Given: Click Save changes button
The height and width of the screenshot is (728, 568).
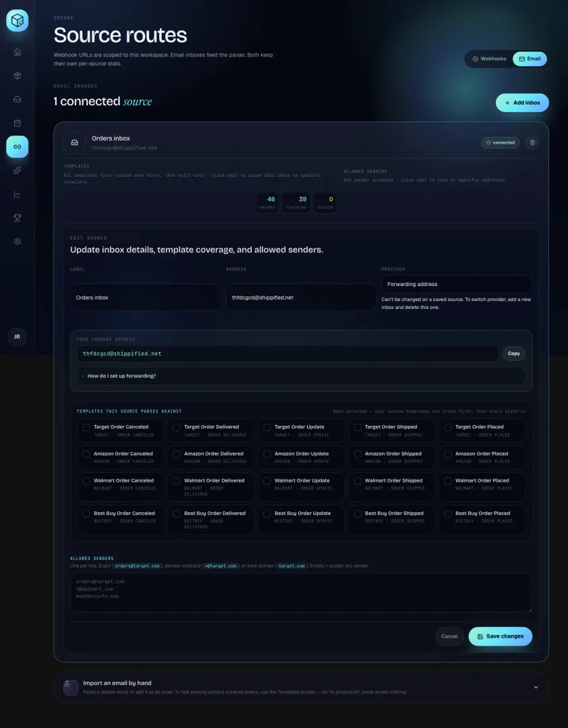Looking at the screenshot, I should click(x=501, y=636).
